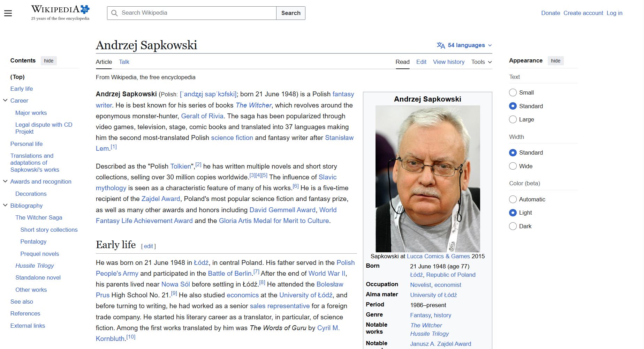Collapse the Career section in contents

(x=5, y=101)
